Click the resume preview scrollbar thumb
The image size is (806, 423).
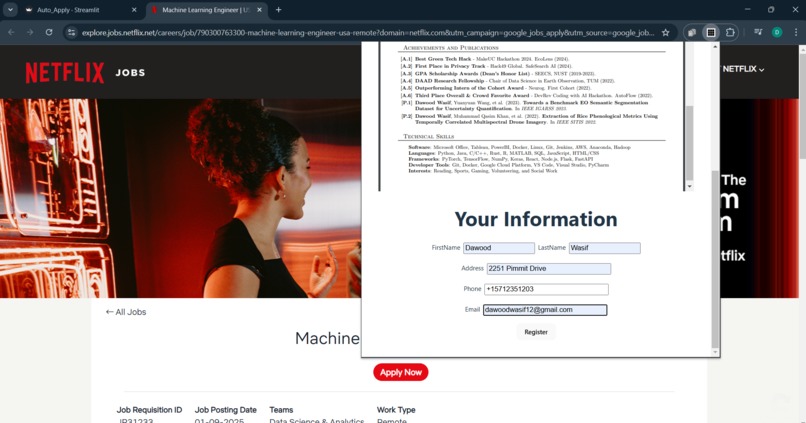pyautogui.click(x=689, y=143)
